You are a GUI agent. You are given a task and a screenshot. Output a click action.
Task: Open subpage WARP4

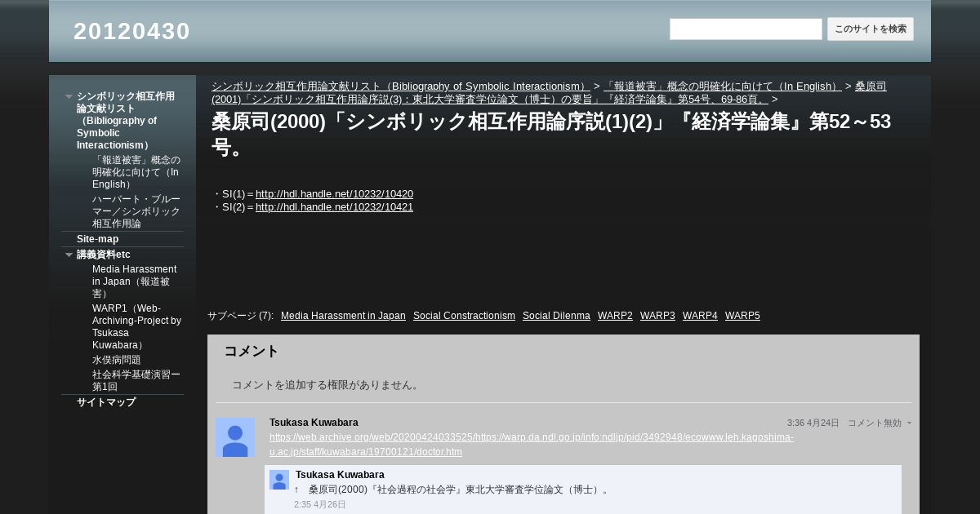pyautogui.click(x=700, y=316)
